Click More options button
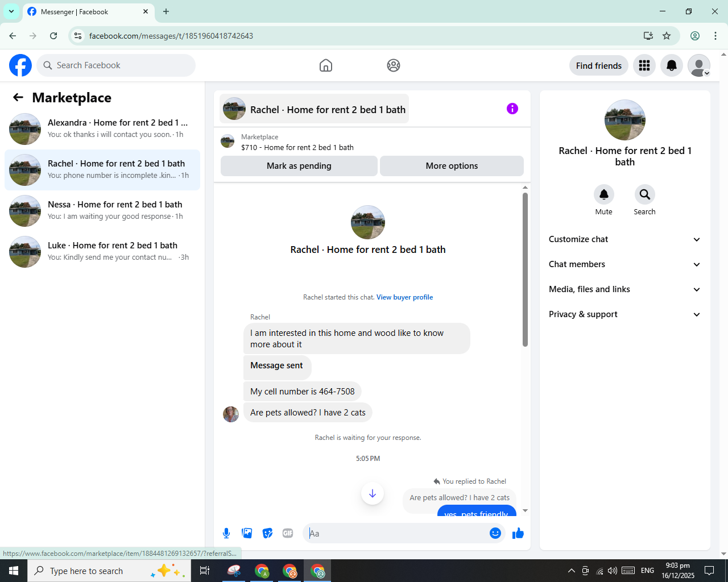Image resolution: width=728 pixels, height=582 pixels. tap(452, 166)
